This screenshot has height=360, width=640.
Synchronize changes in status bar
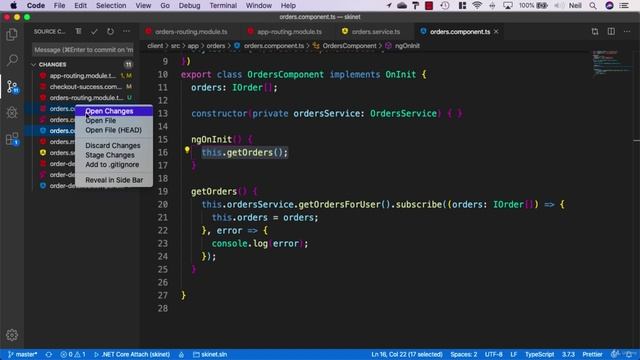pos(49,354)
